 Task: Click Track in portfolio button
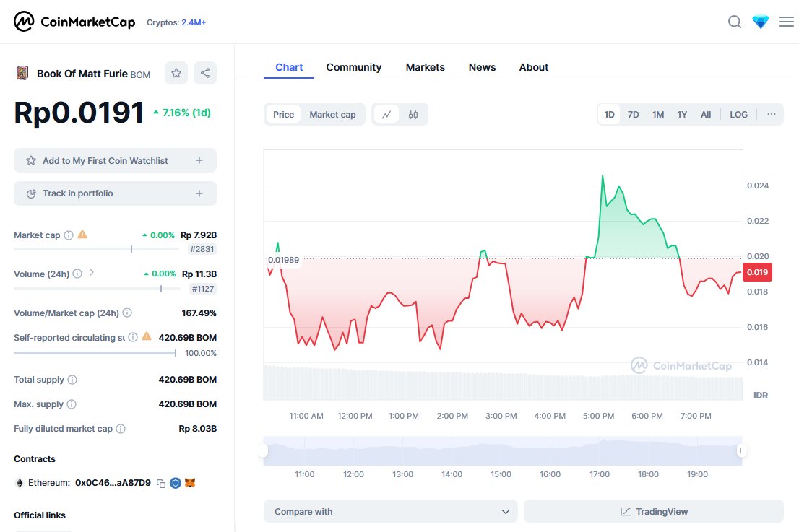click(x=115, y=193)
